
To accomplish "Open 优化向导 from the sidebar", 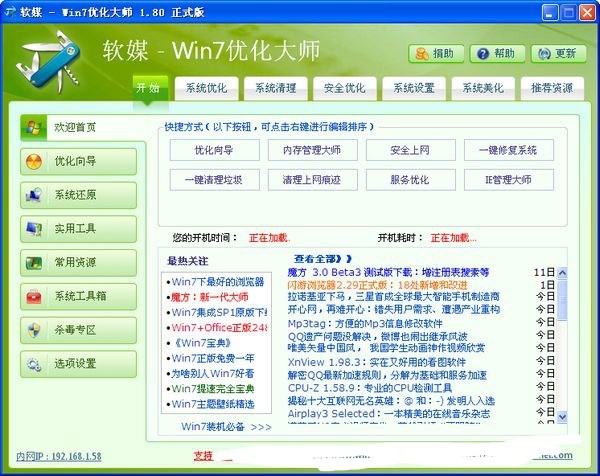I will coord(78,161).
